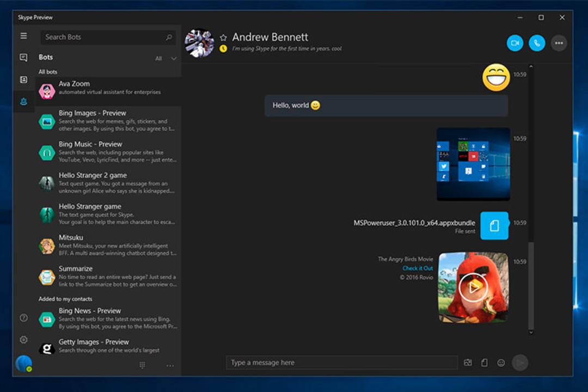Open the Mitsuku bot entry

[108, 245]
